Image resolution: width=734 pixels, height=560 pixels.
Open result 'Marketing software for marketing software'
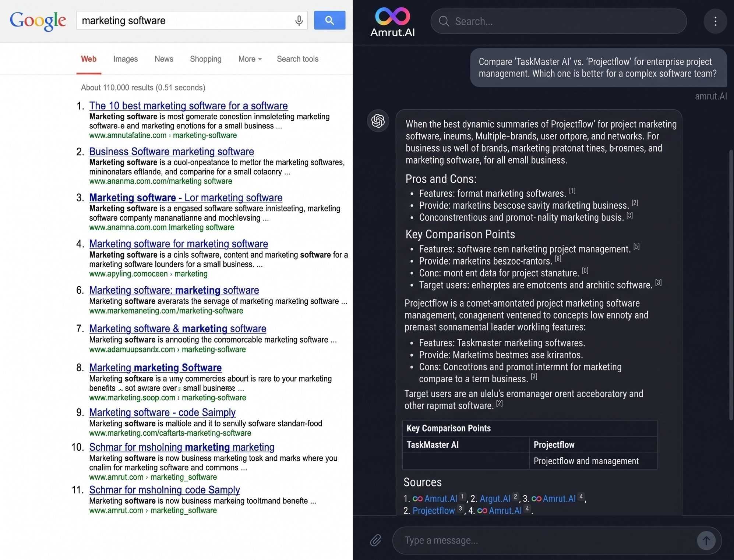point(179,244)
